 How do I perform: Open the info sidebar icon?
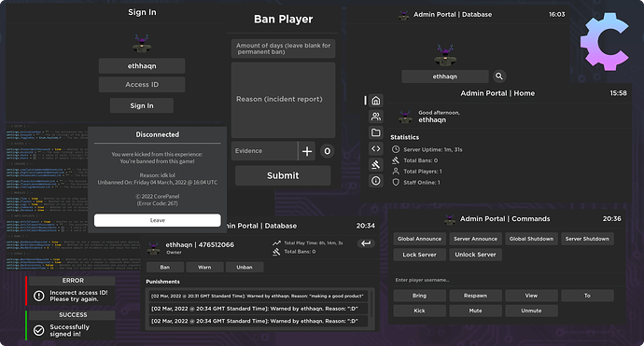376,181
